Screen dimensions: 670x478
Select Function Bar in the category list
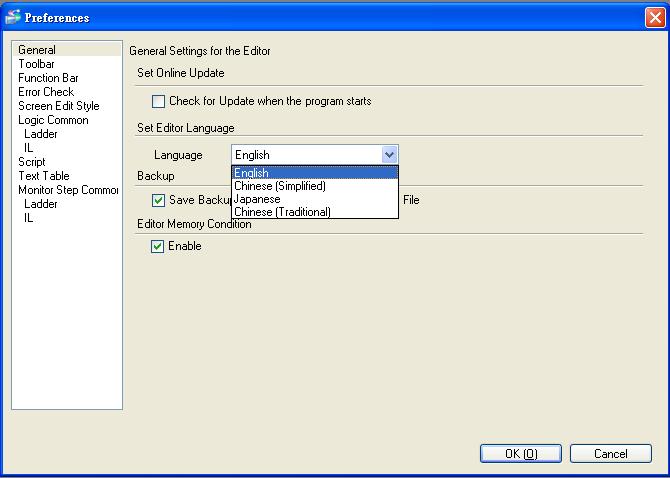point(48,78)
